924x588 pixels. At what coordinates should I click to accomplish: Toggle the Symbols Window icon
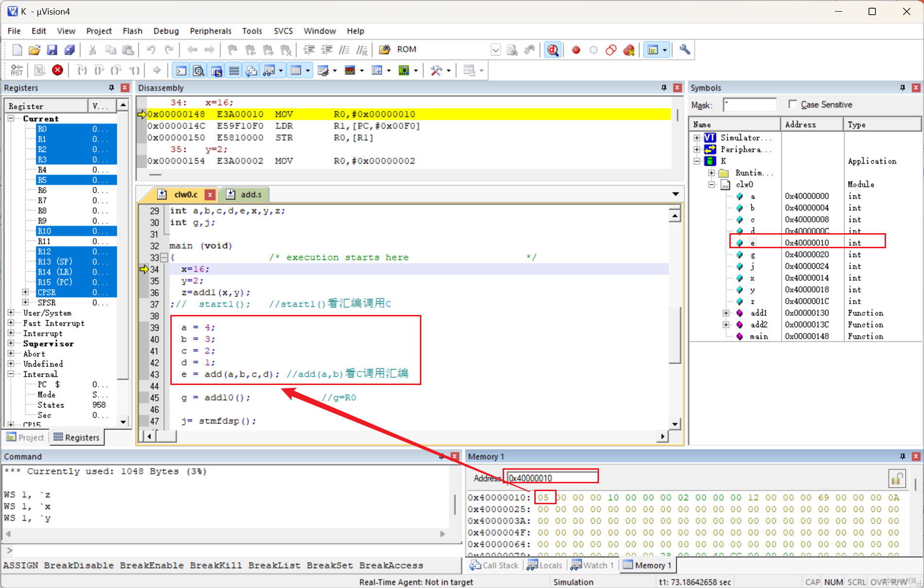pos(217,71)
